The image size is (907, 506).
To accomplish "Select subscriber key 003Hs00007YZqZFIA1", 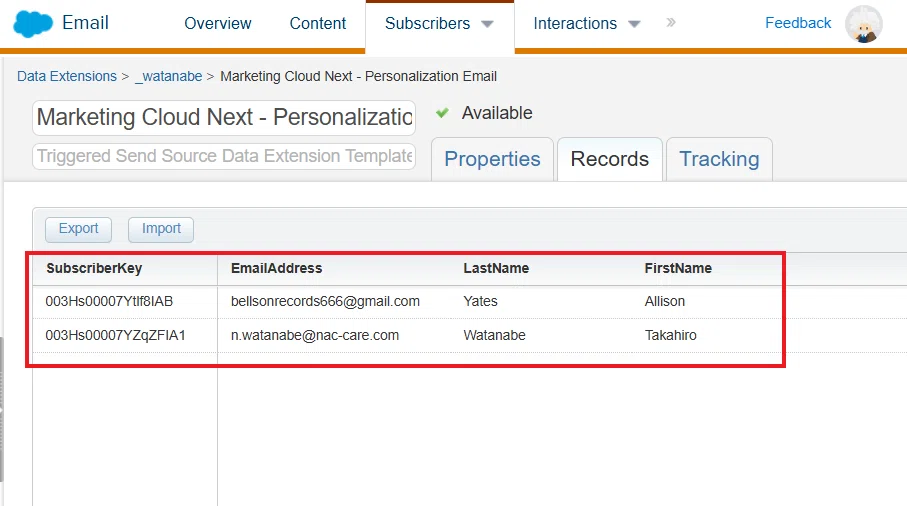I will coord(116,335).
